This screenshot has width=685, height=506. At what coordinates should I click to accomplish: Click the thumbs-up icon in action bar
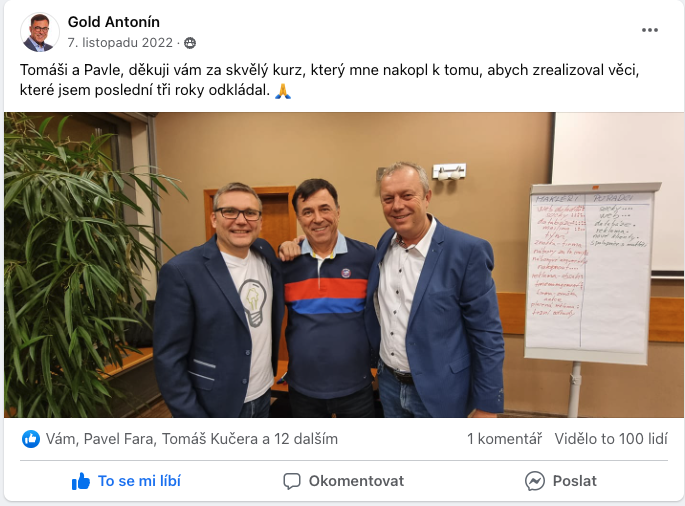coord(81,481)
